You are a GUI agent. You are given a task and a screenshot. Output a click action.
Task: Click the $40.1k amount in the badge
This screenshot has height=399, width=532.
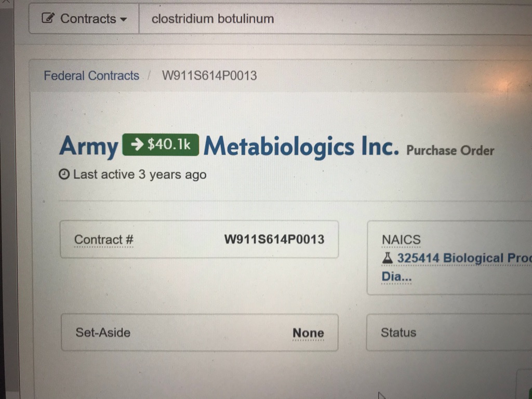169,145
